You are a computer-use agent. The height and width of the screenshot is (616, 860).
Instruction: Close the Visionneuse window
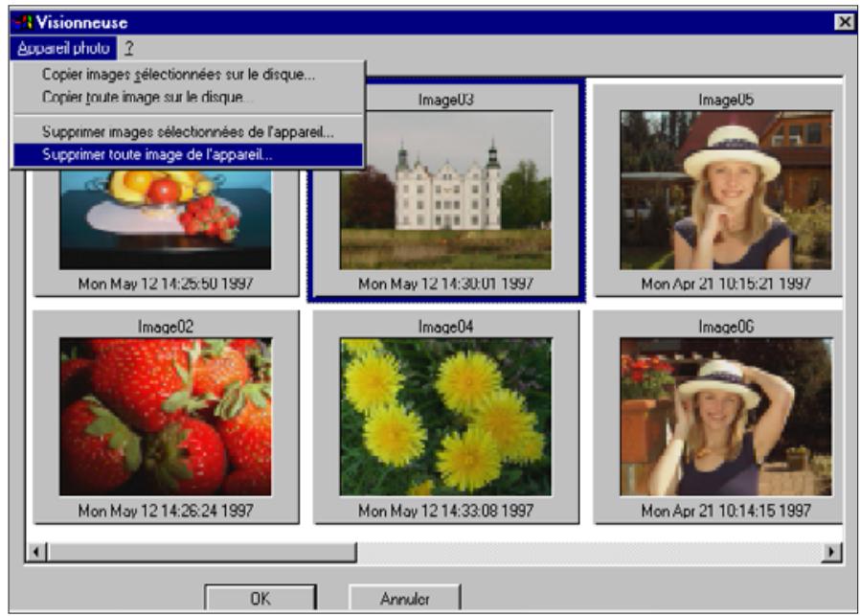pos(844,22)
